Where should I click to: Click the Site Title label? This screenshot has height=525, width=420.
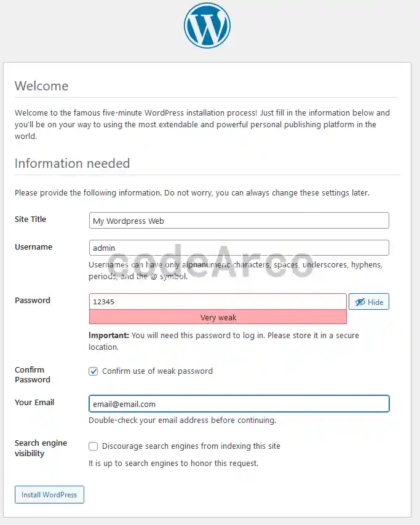point(31,219)
